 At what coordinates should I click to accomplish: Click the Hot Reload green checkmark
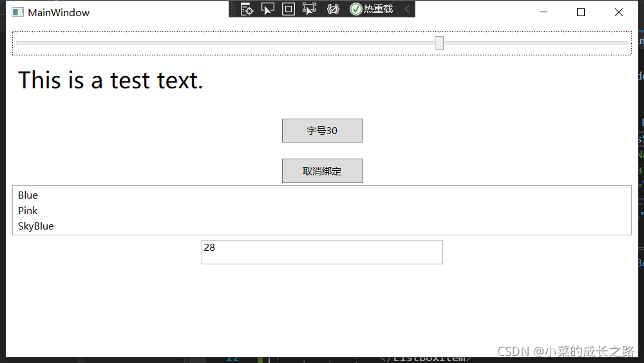tap(355, 9)
